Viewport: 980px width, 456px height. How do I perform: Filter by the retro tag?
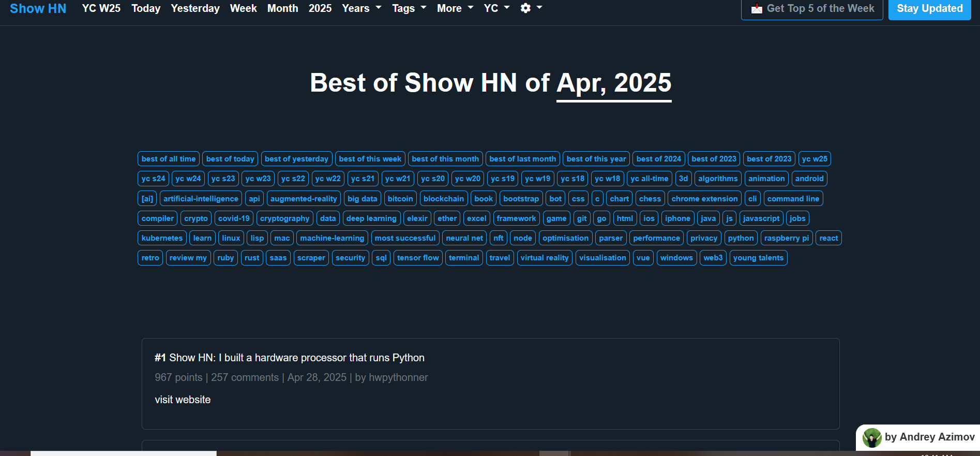(150, 258)
